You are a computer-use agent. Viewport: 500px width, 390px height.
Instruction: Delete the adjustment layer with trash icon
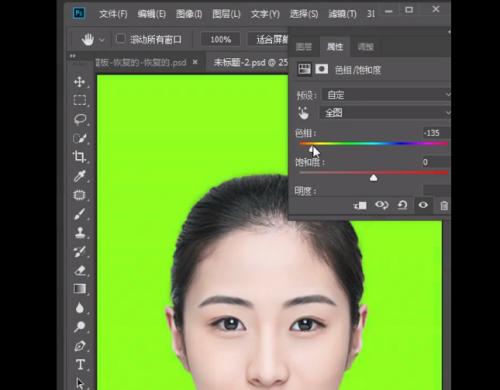(x=444, y=205)
